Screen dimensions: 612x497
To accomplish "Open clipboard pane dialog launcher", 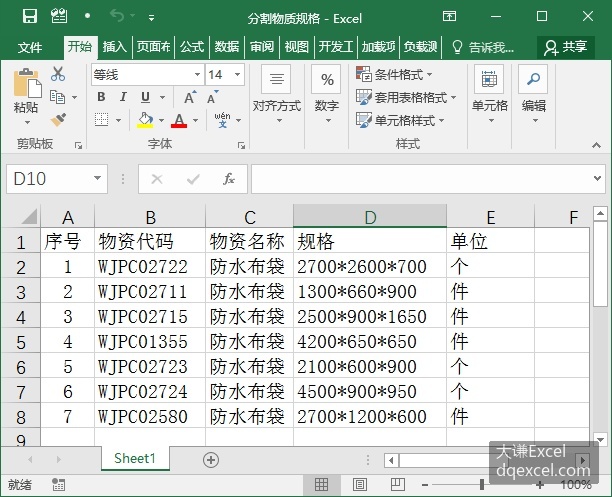I will 78,145.
